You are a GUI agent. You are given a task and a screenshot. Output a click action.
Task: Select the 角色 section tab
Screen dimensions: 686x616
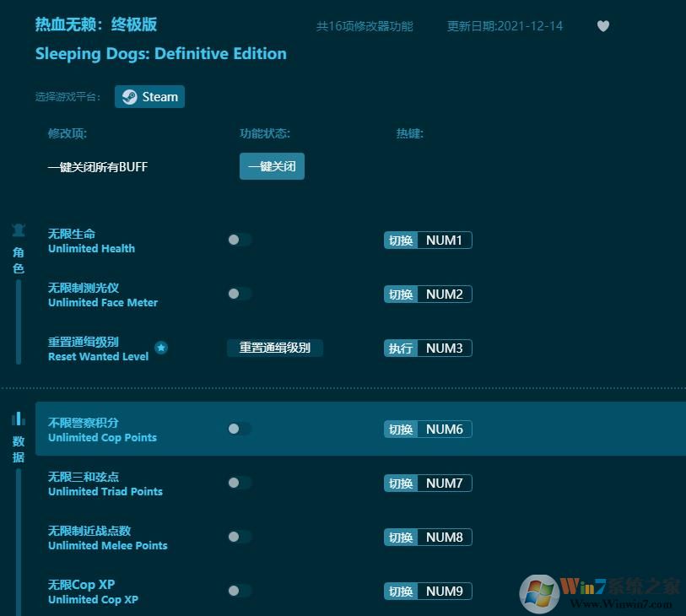pos(19,260)
